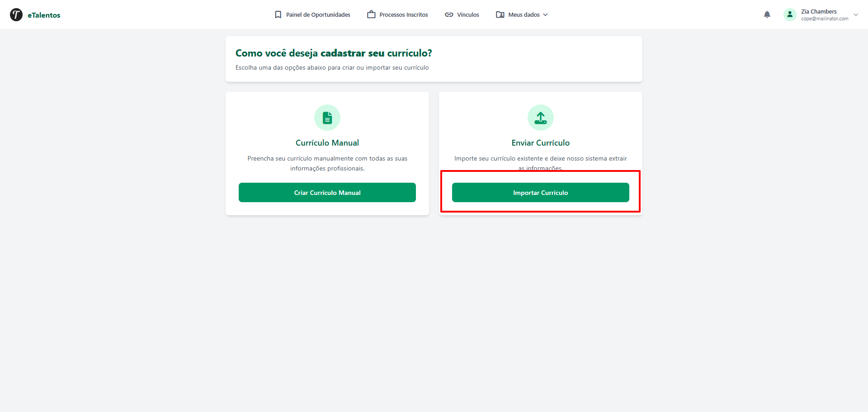Click the briefcase icon beside Processos Inscritos
The height and width of the screenshot is (412, 868).
(371, 15)
